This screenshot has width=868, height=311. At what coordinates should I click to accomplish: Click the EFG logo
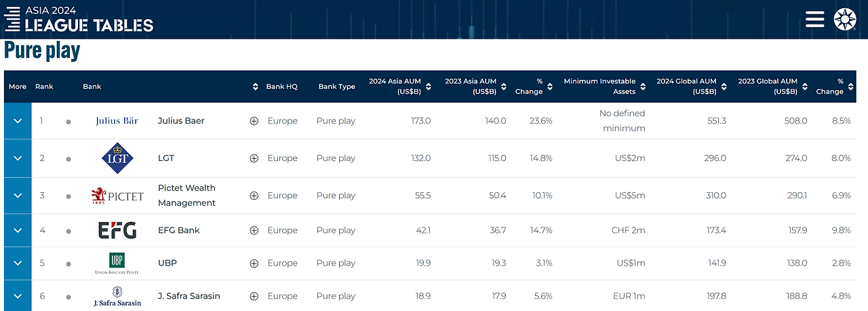[x=117, y=230]
